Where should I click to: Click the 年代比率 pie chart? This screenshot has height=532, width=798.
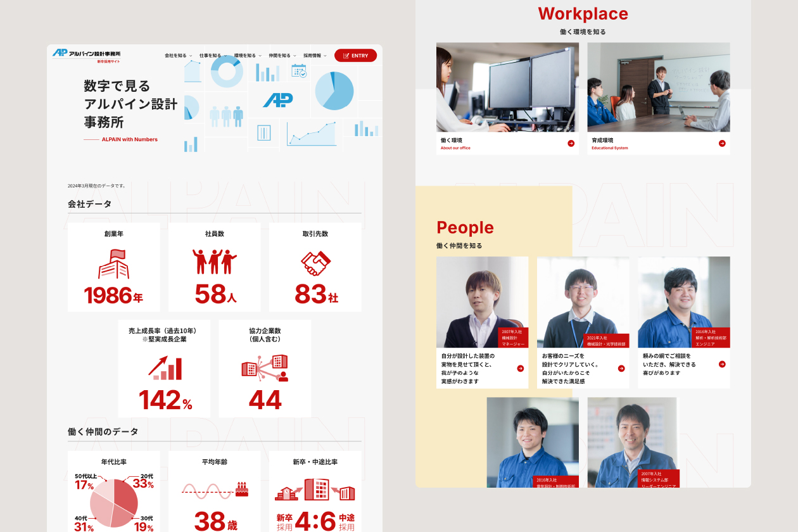click(114, 503)
